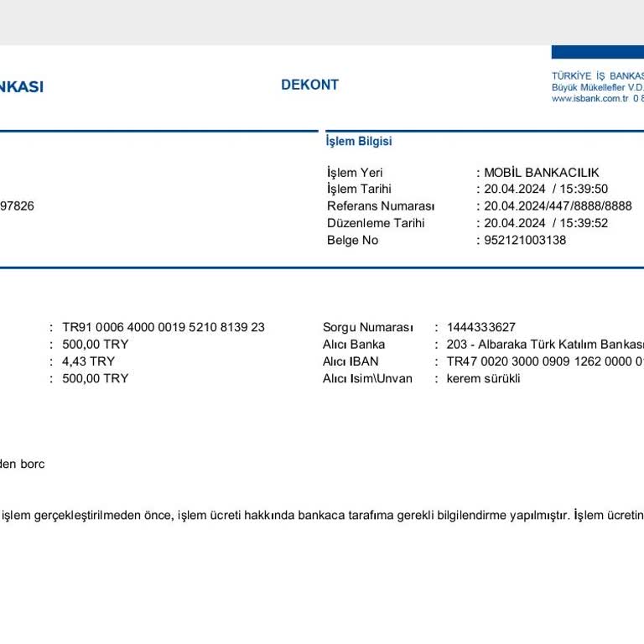The height and width of the screenshot is (644, 644).
Task: Click the işlem ücreti disclaimer sentence
Action: (322, 515)
